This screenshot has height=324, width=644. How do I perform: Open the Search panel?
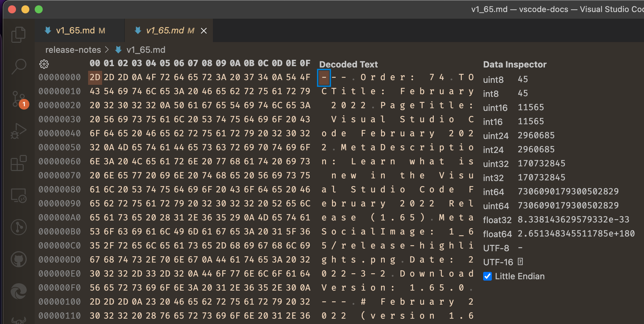pyautogui.click(x=19, y=66)
